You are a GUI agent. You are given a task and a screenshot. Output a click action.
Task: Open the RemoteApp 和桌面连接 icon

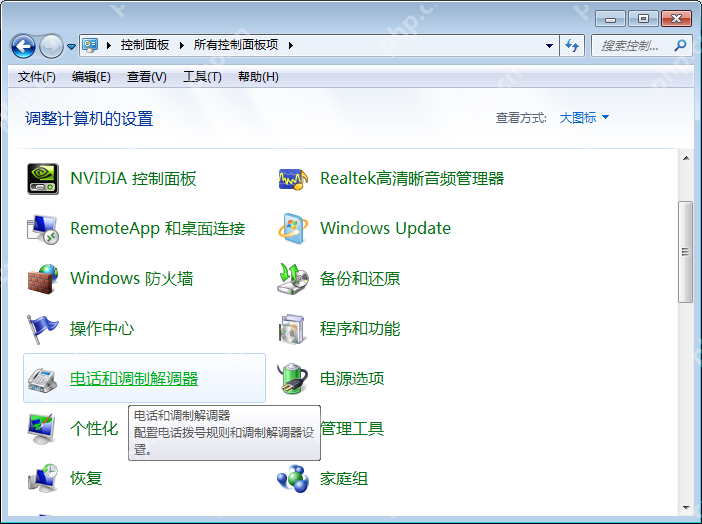(43, 229)
